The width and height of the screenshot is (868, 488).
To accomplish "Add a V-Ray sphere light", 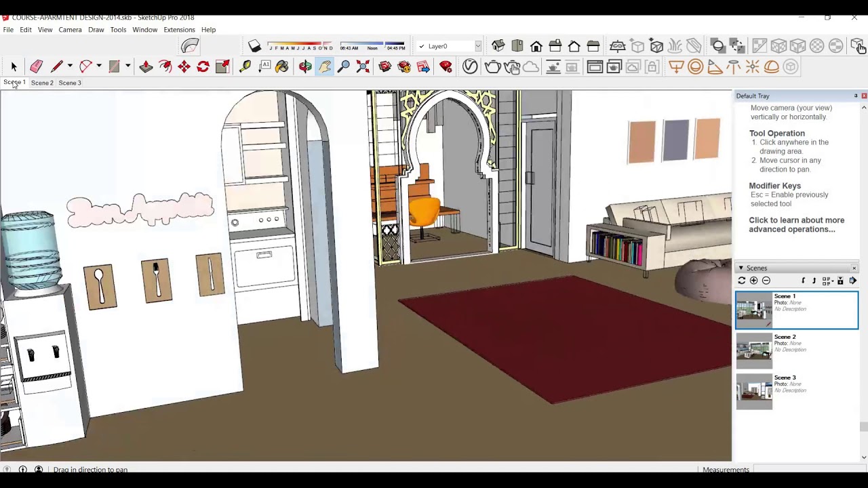I will point(696,66).
